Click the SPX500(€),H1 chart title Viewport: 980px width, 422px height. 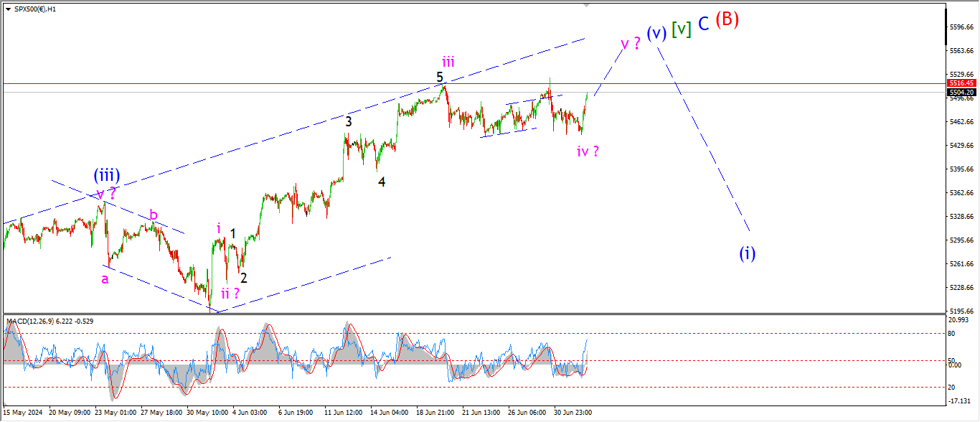(x=36, y=9)
